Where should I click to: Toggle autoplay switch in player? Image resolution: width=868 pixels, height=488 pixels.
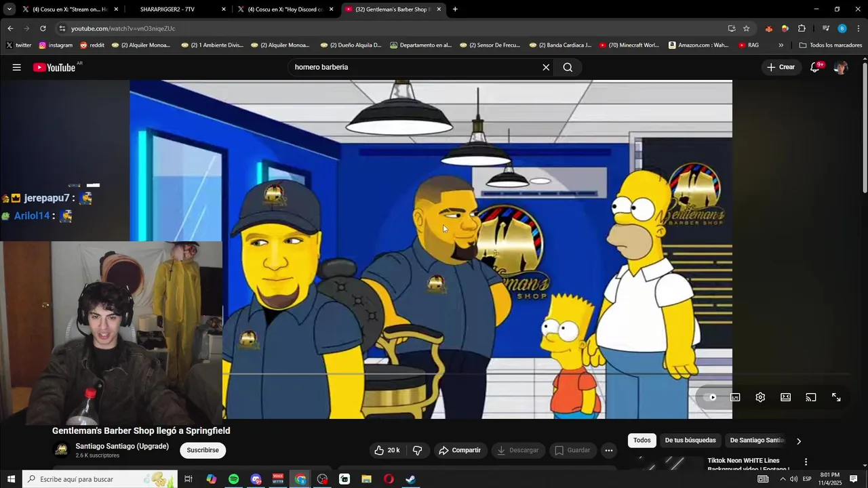click(x=710, y=397)
